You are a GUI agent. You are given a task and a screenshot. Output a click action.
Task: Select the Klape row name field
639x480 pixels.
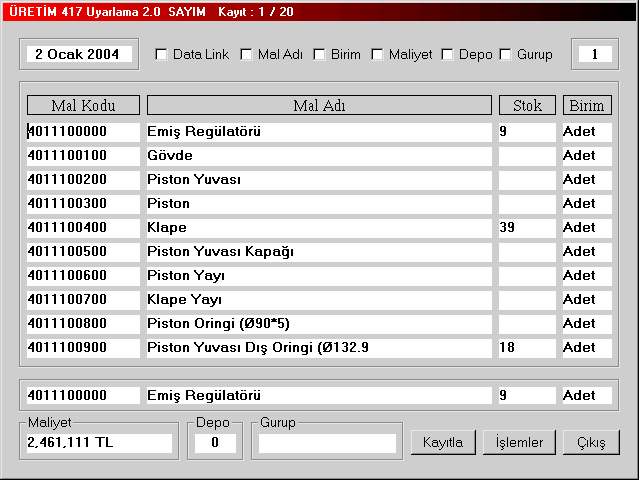click(x=319, y=228)
